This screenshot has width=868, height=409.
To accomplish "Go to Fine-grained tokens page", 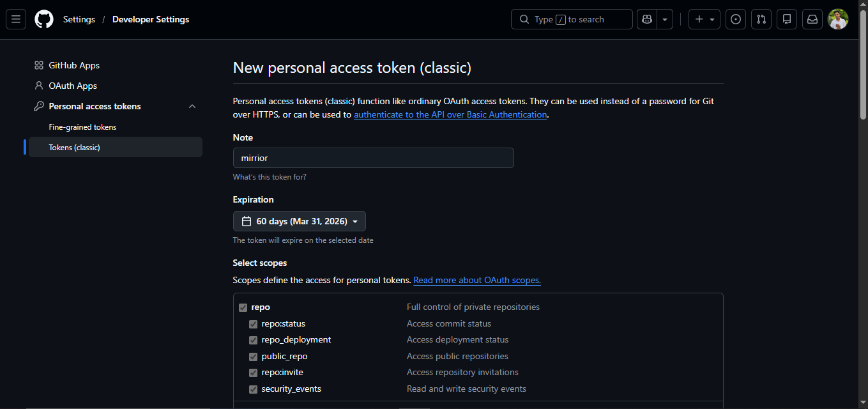I will click(x=82, y=127).
